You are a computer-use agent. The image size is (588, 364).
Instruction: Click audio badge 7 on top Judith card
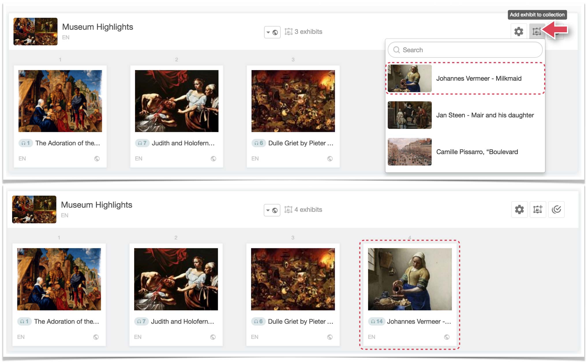click(x=142, y=143)
